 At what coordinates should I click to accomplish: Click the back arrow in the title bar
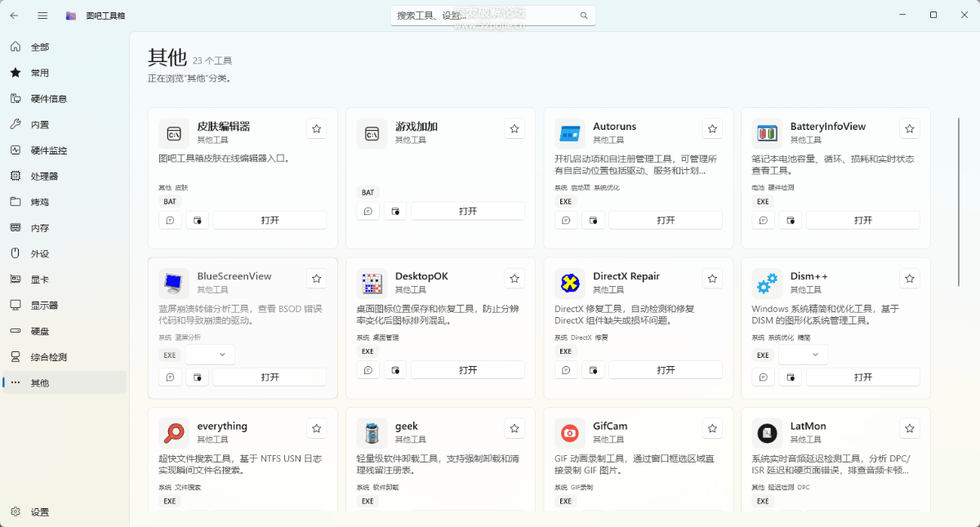(15, 16)
